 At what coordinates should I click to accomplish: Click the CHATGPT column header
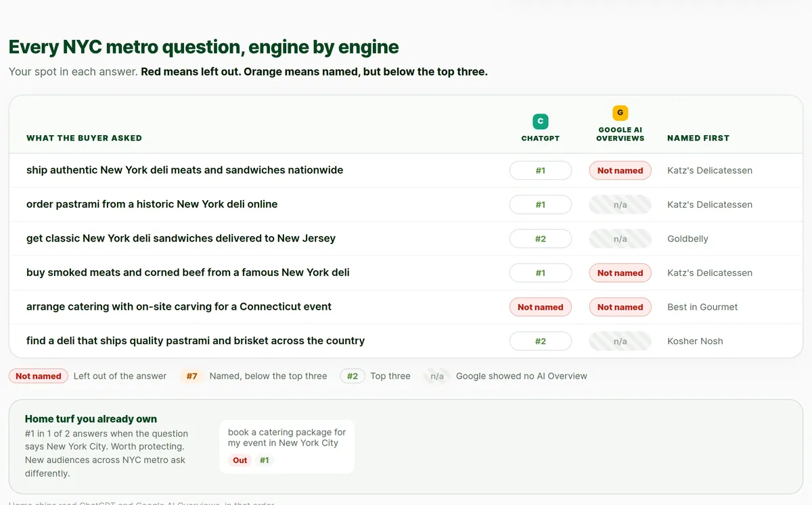coord(540,138)
